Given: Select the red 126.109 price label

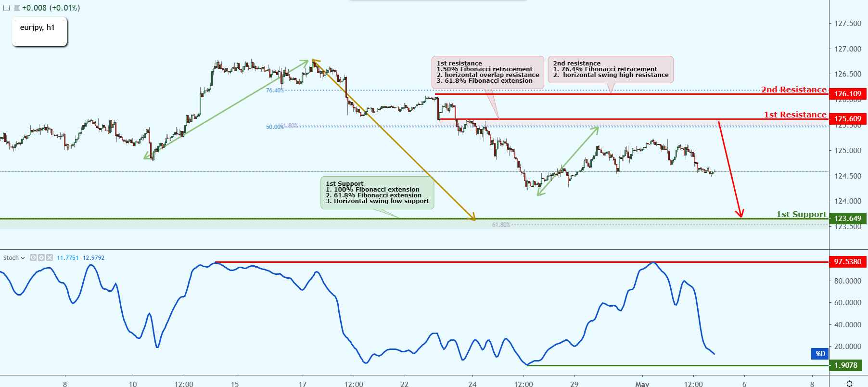Looking at the screenshot, I should 848,94.
